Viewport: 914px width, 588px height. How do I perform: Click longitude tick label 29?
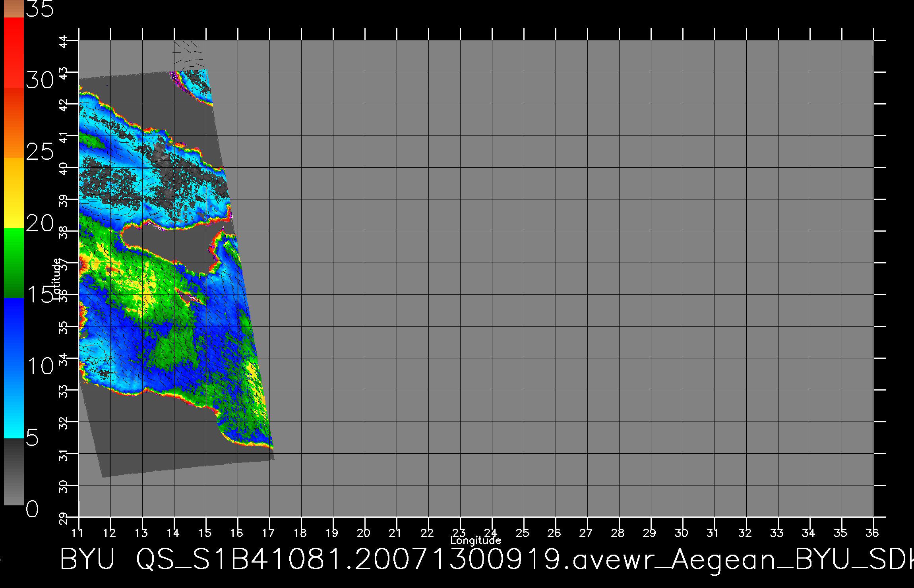pyautogui.click(x=650, y=533)
